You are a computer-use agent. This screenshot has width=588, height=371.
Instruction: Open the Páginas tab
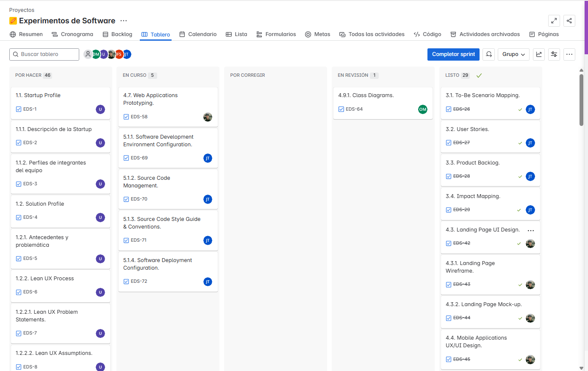(544, 34)
